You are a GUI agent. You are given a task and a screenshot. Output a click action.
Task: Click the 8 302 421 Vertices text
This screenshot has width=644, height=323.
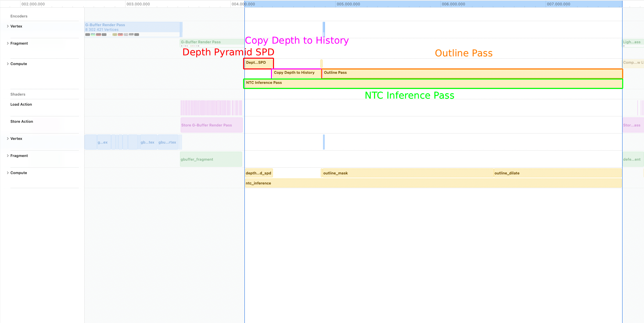(x=102, y=30)
